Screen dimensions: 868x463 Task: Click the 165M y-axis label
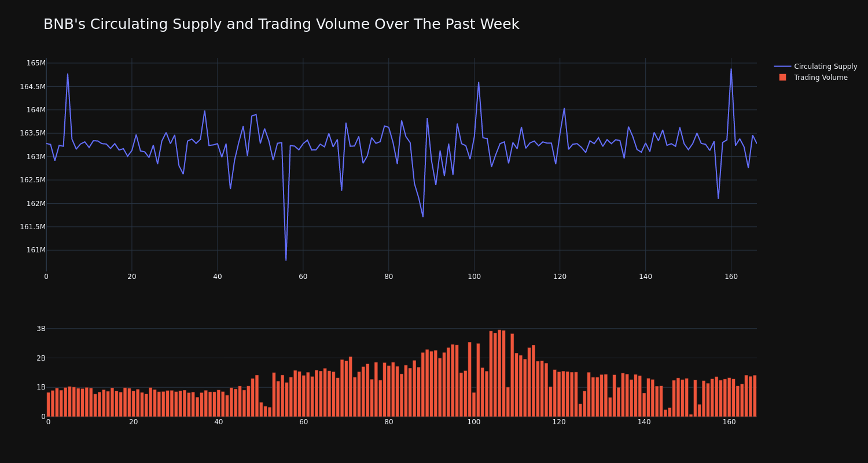coord(36,63)
